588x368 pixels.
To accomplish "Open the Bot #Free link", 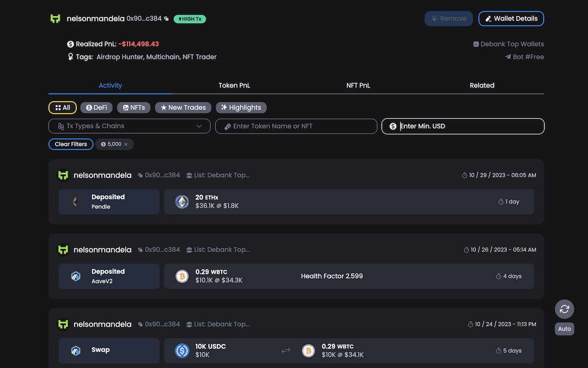I will [525, 57].
